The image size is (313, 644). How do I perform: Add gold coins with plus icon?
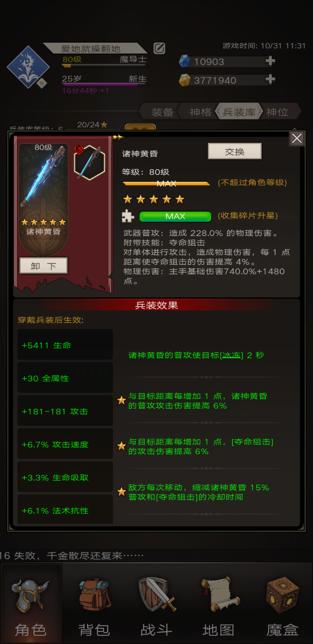pyautogui.click(x=270, y=79)
